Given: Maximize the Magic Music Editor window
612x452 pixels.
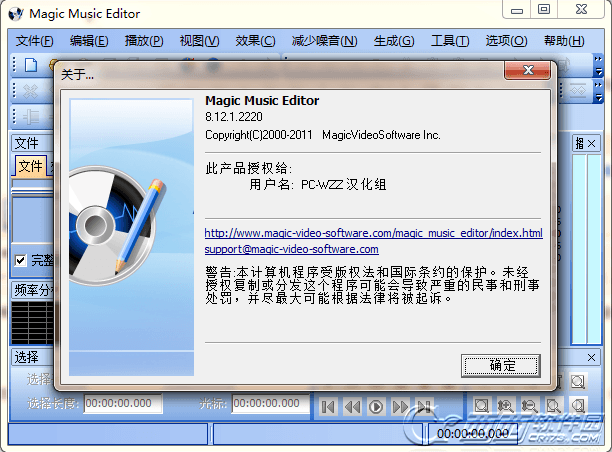Looking at the screenshot, I should pyautogui.click(x=544, y=9).
